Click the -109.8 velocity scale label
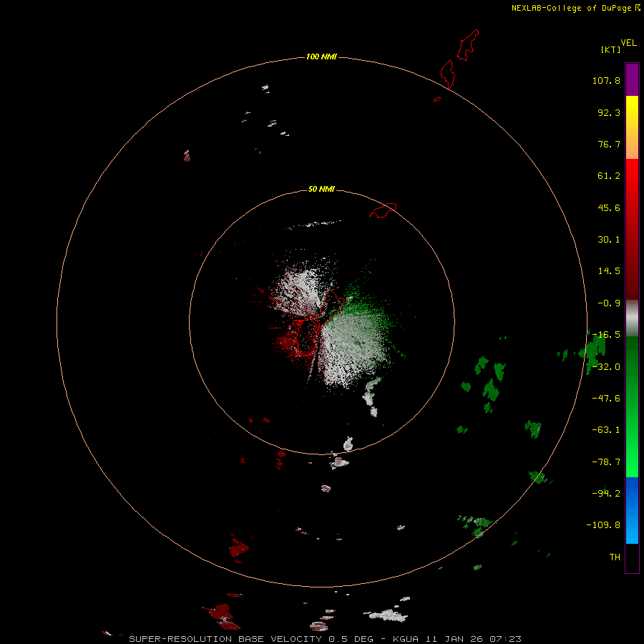The image size is (644, 644). pyautogui.click(x=603, y=525)
